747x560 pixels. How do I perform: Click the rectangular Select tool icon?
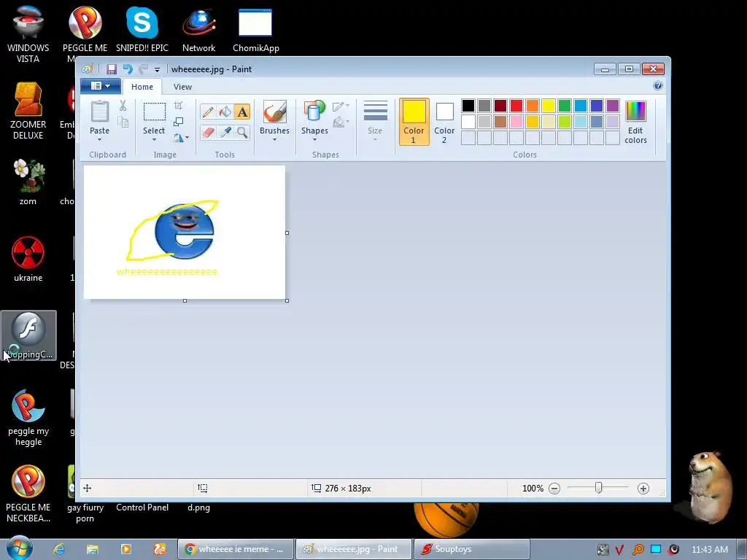pyautogui.click(x=155, y=112)
